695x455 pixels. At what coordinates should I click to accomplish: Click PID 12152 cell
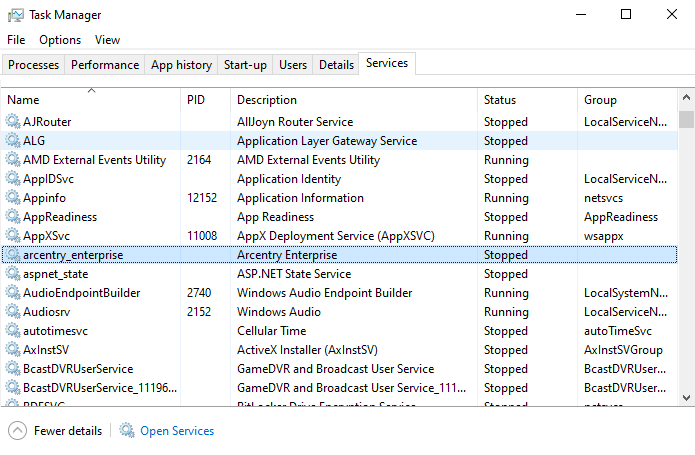(202, 198)
